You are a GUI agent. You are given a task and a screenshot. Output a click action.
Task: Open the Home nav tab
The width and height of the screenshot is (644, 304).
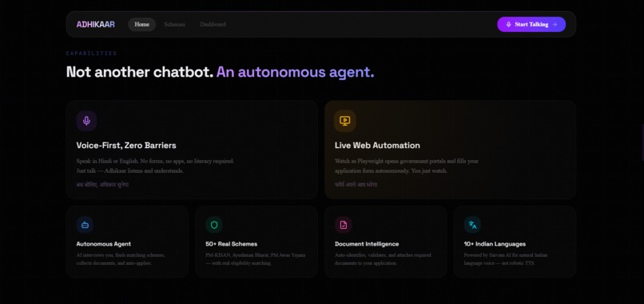point(141,24)
